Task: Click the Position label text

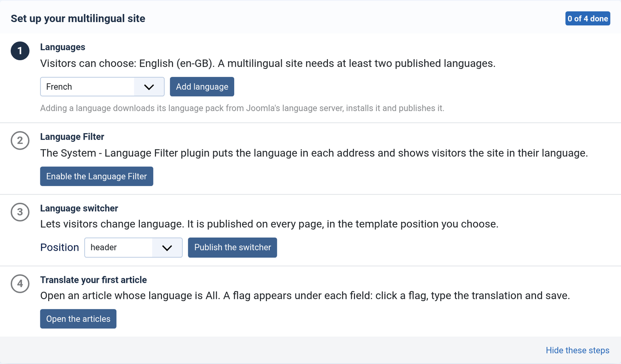Action: (x=59, y=248)
